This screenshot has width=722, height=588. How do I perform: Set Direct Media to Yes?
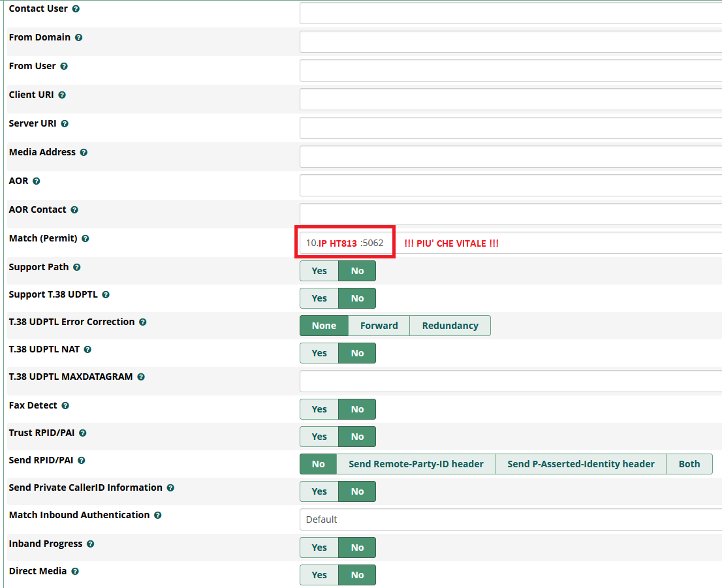click(319, 575)
